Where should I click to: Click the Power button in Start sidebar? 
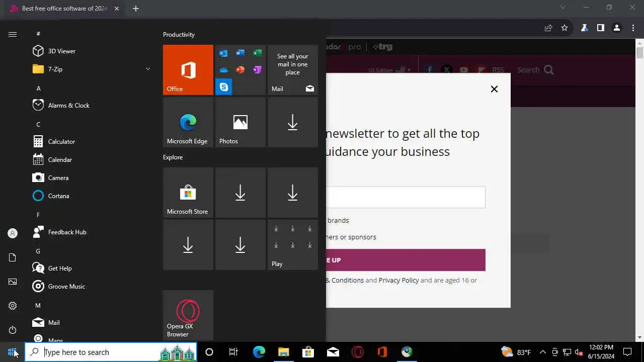(13, 330)
